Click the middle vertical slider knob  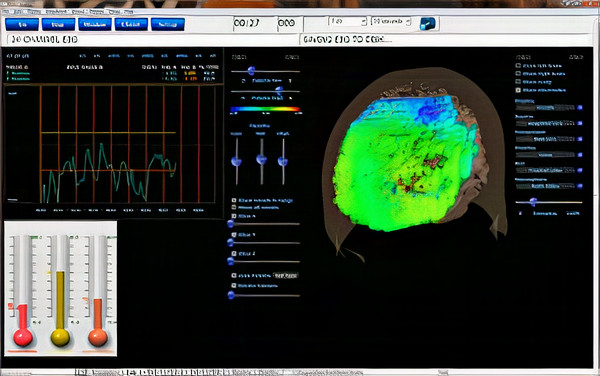(x=261, y=159)
